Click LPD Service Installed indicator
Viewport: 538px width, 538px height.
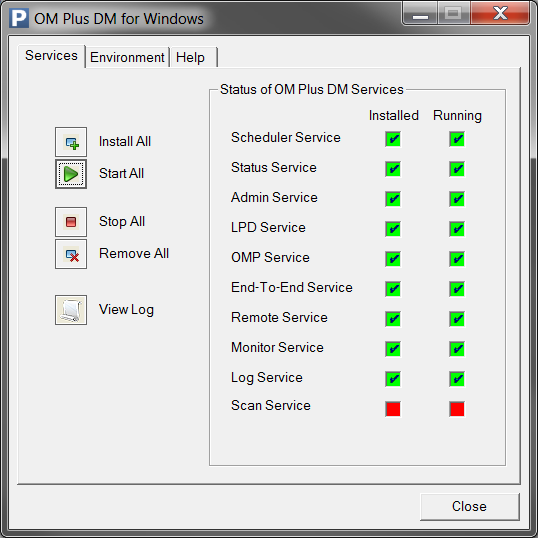click(393, 229)
